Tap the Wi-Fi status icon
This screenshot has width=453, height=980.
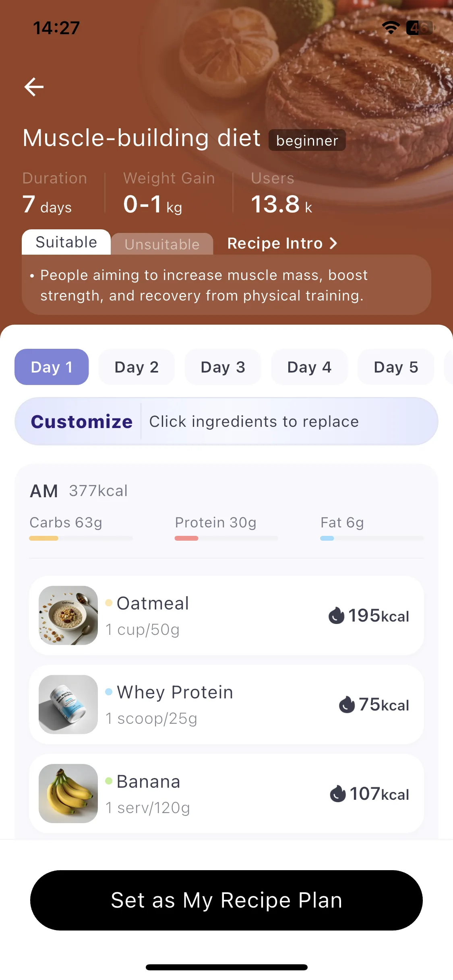[391, 28]
